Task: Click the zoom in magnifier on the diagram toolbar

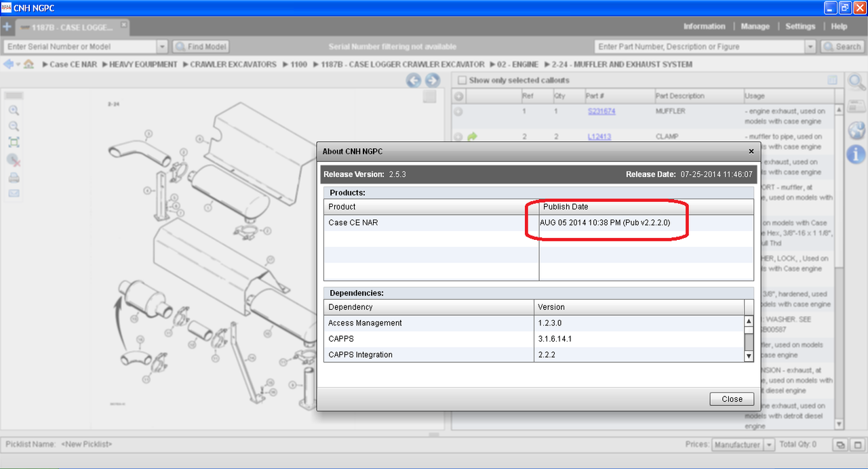Action: 14,110
